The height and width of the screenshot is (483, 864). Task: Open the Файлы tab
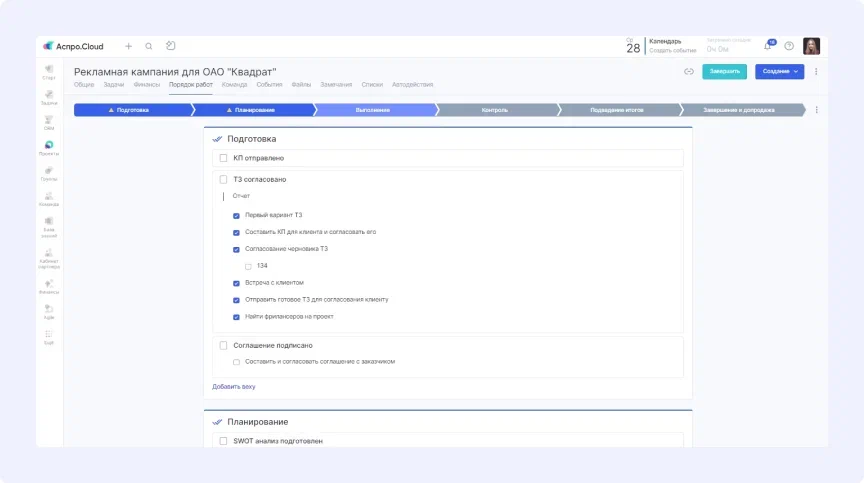click(x=300, y=85)
